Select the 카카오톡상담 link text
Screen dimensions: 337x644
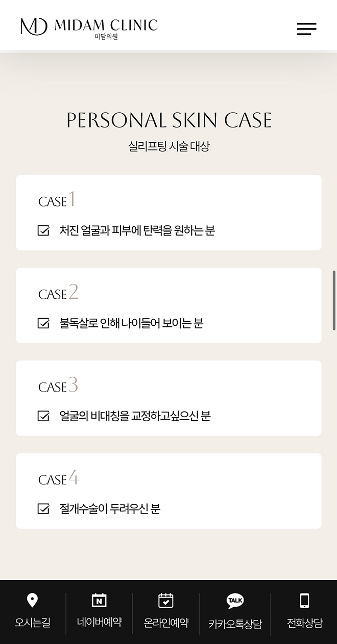click(235, 624)
